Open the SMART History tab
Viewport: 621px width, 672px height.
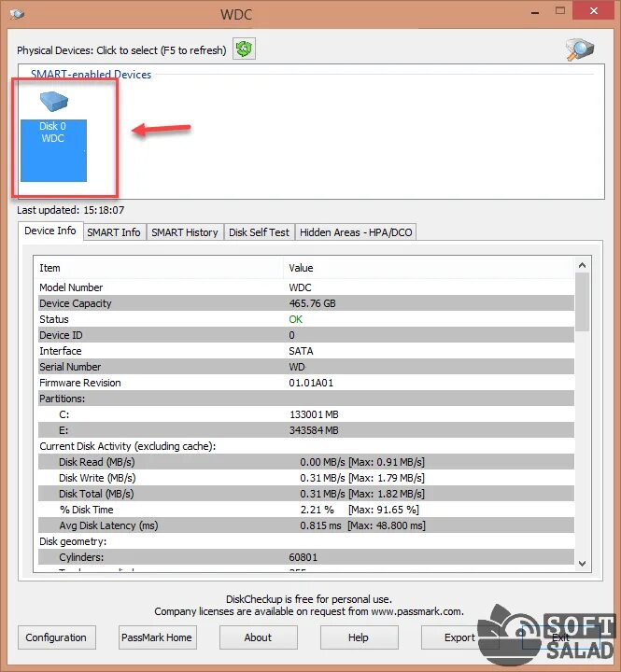tap(184, 232)
